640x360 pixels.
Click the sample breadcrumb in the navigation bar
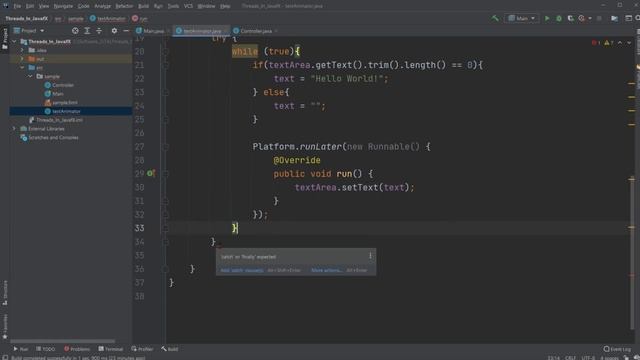[x=76, y=18]
